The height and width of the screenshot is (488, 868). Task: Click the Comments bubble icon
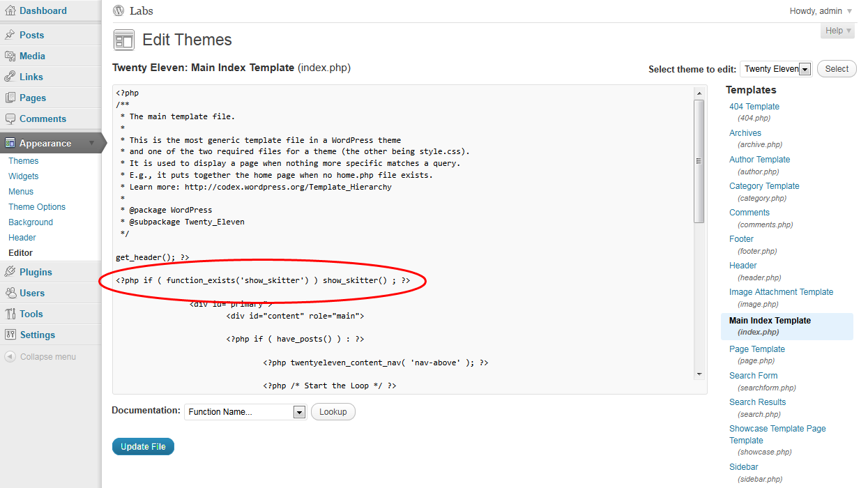10,119
